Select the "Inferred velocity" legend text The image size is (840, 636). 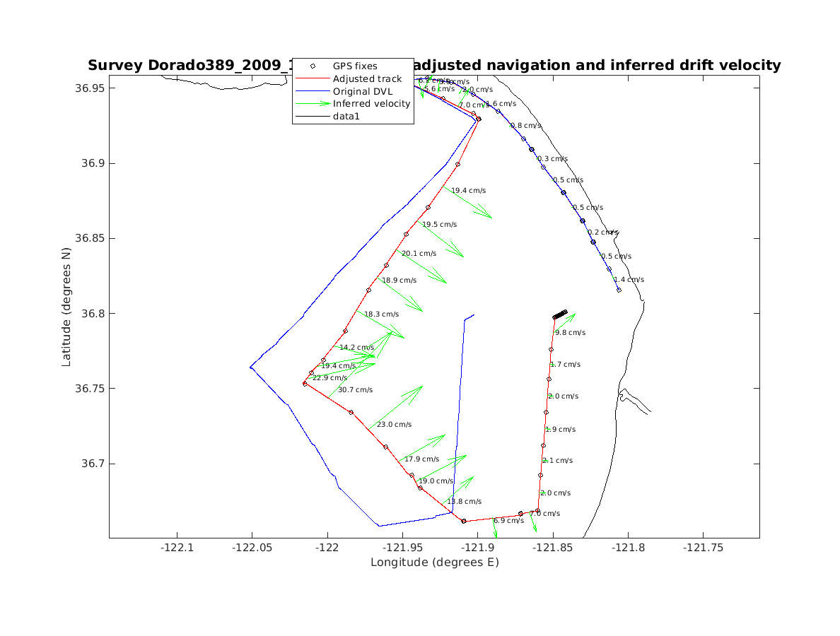tap(371, 104)
